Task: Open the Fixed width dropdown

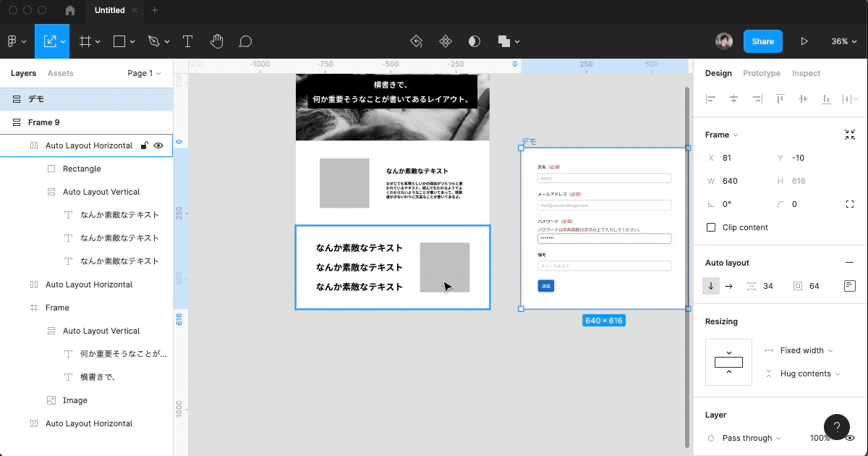Action: tap(806, 350)
